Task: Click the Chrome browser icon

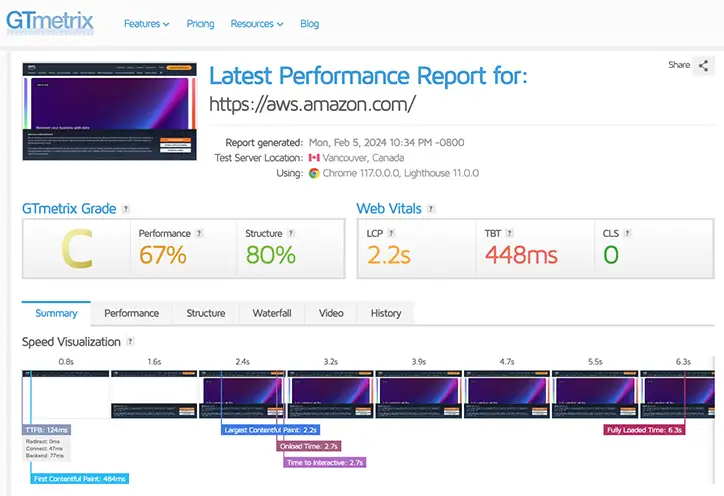Action: click(314, 173)
